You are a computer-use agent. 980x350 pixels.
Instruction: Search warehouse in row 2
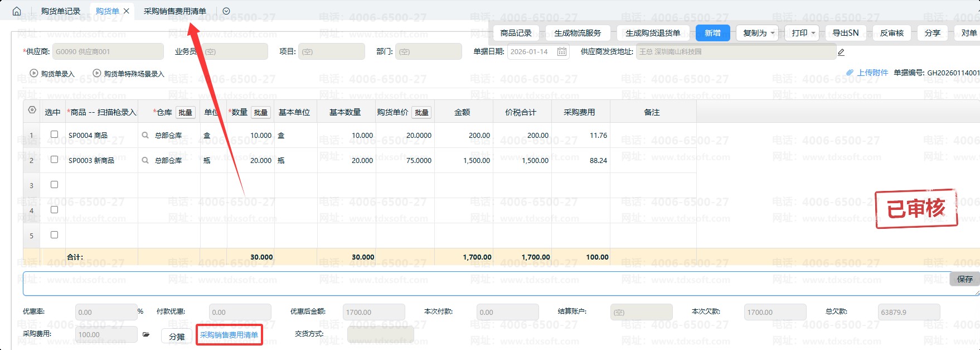click(145, 161)
